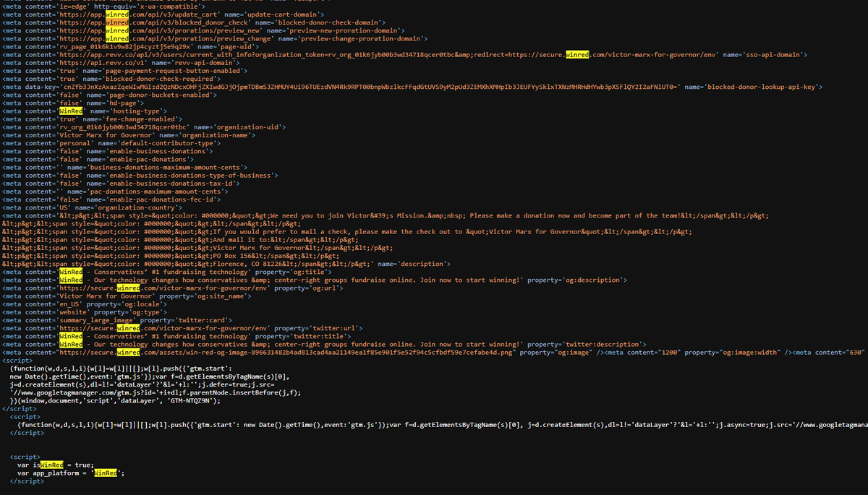Click the 'og:type' property text
This screenshot has width=868, height=495.
click(x=143, y=311)
